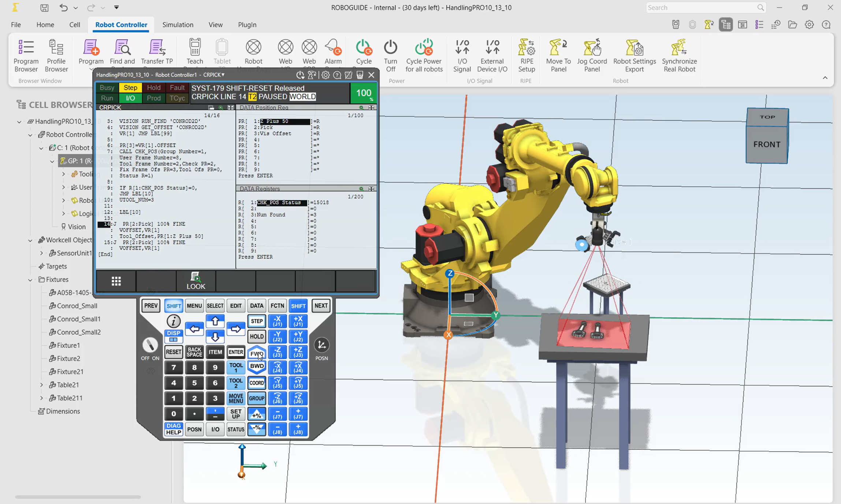
Task: Open the File menu
Action: (x=16, y=25)
